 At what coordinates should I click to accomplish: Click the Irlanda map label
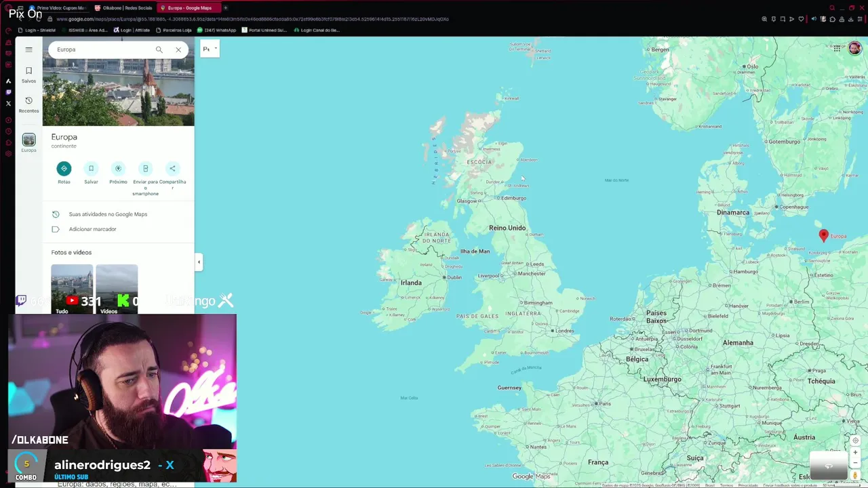point(411,283)
